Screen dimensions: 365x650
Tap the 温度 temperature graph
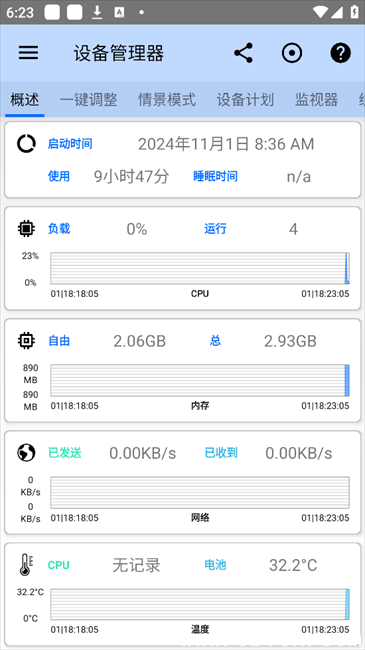[x=200, y=604]
